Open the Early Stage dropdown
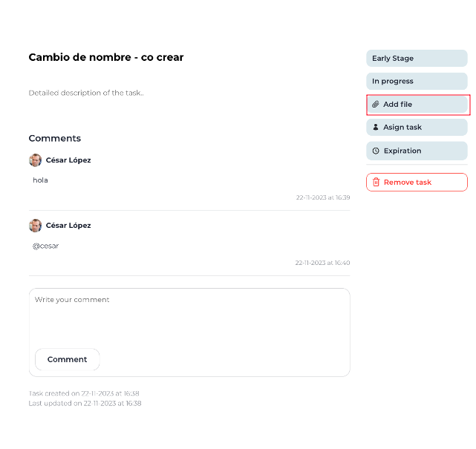476x449 pixels. pos(417,58)
